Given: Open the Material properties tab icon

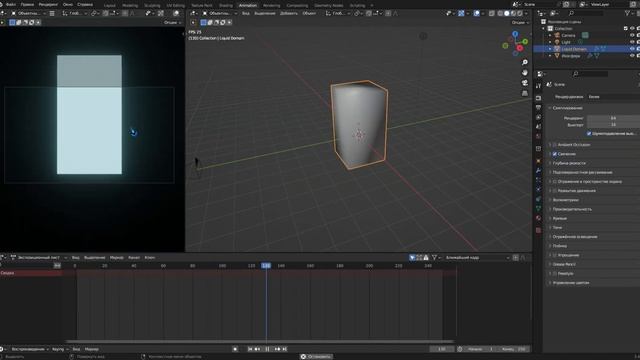Looking at the screenshot, I should (x=538, y=218).
